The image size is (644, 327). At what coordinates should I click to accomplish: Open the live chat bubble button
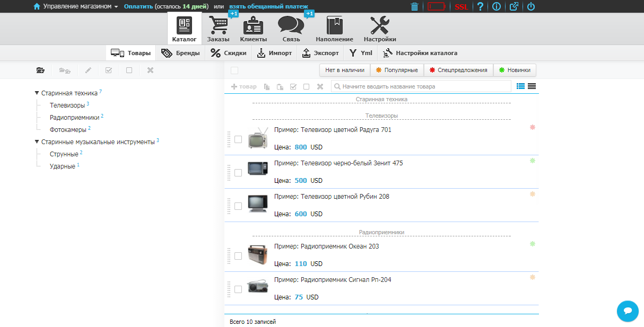pos(628,311)
